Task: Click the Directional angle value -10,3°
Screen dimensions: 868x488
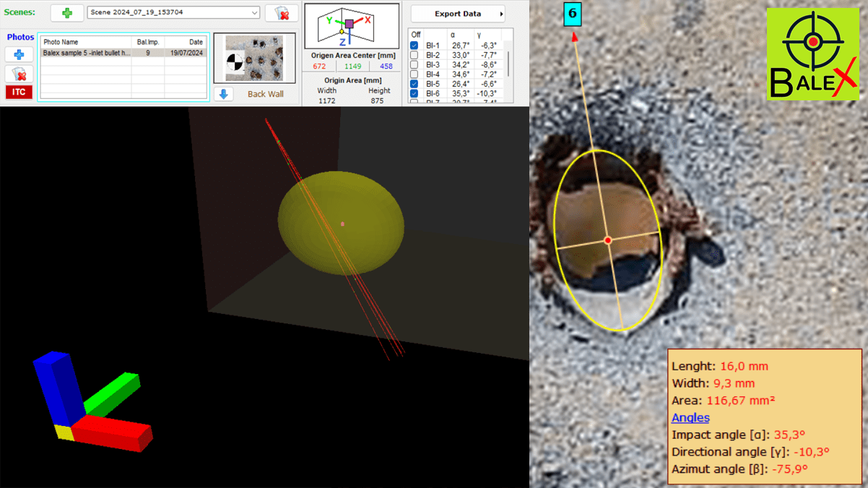Action: pos(812,452)
